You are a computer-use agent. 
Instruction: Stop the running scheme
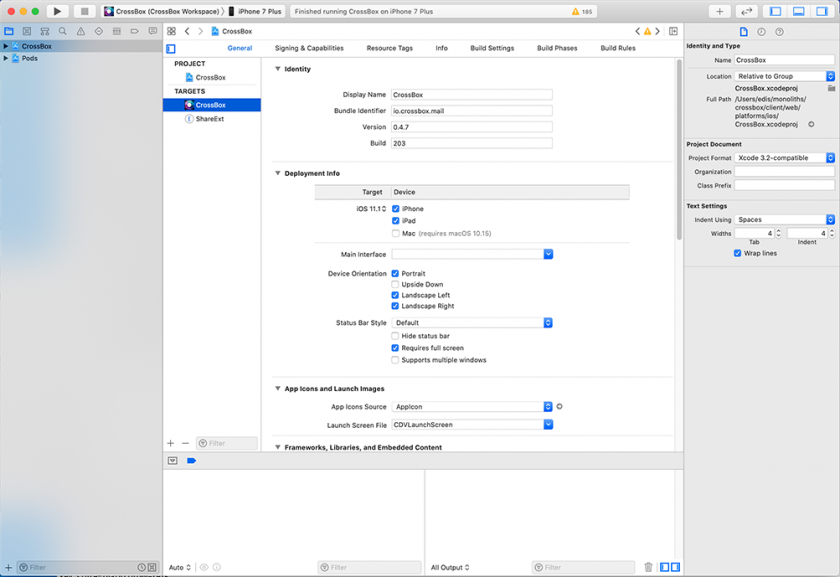point(84,11)
